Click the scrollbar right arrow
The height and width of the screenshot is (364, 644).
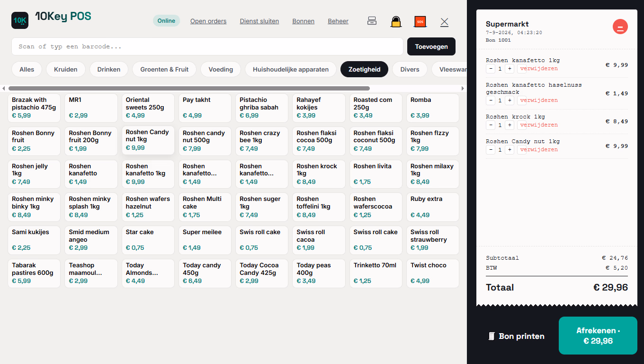(463, 88)
